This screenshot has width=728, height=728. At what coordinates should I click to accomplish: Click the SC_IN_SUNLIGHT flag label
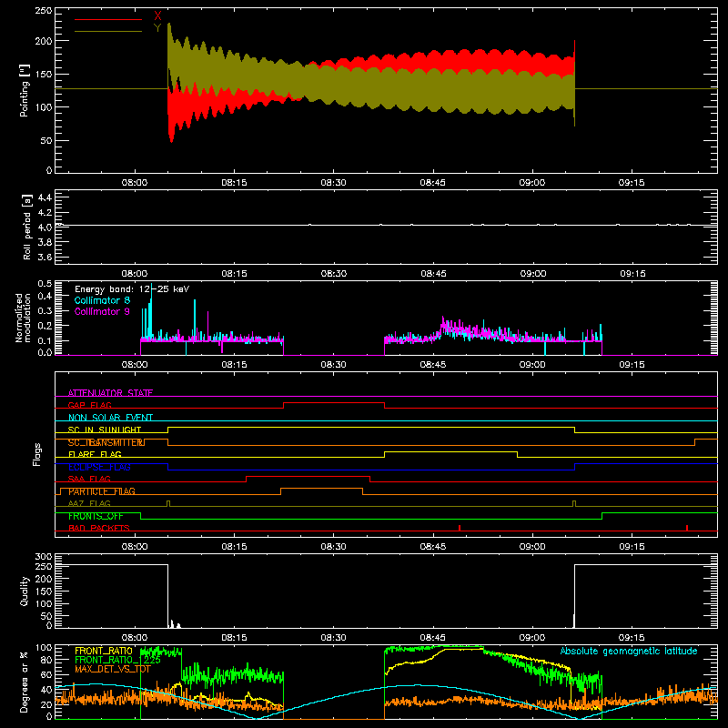pyautogui.click(x=105, y=430)
